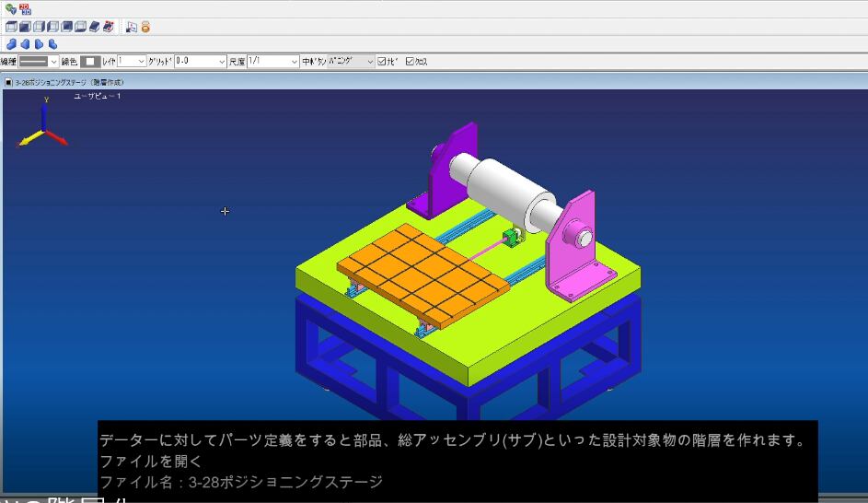Select the orange grid table part

point(423,275)
